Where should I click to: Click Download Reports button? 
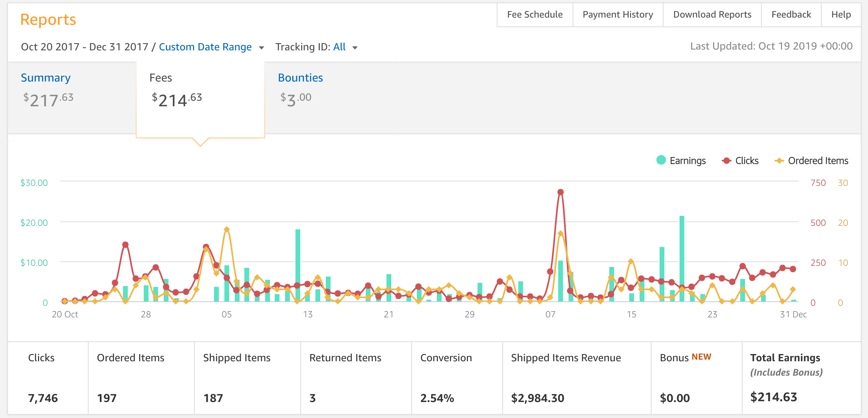pyautogui.click(x=712, y=15)
